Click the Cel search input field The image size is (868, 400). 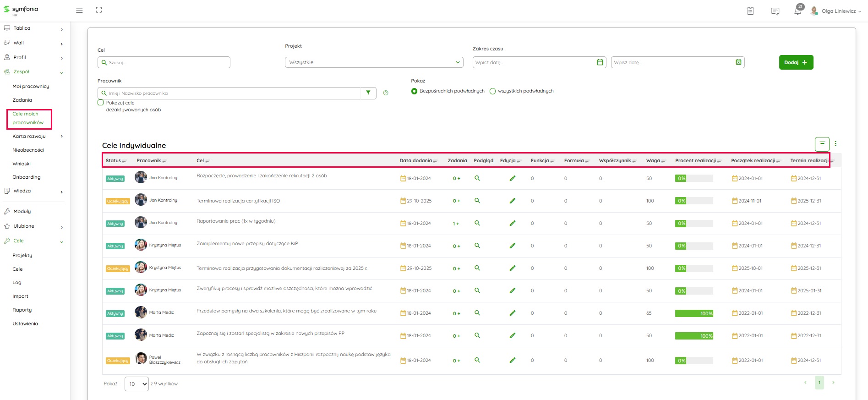[164, 62]
